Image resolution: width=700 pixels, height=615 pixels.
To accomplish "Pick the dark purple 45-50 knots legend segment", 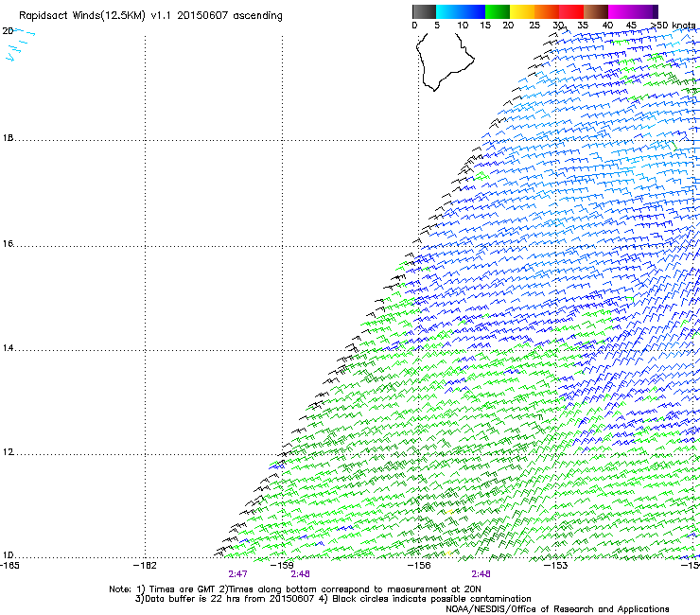I will coord(645,11).
